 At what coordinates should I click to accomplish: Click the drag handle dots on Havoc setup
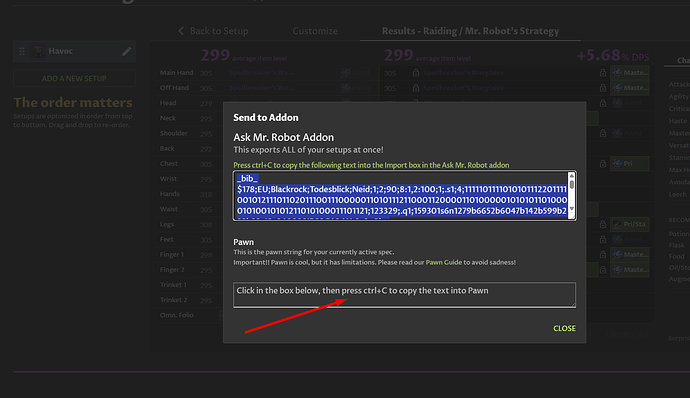coord(22,52)
